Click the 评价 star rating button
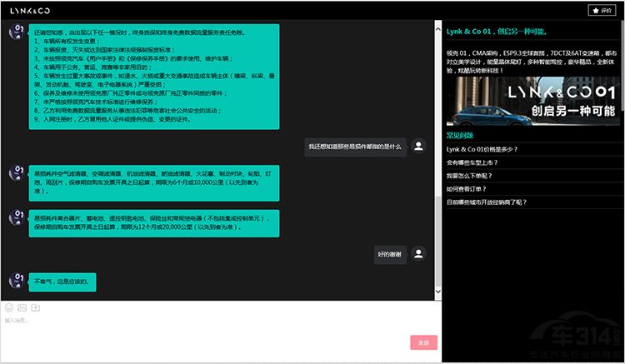This screenshot has width=625, height=364. 602,10
